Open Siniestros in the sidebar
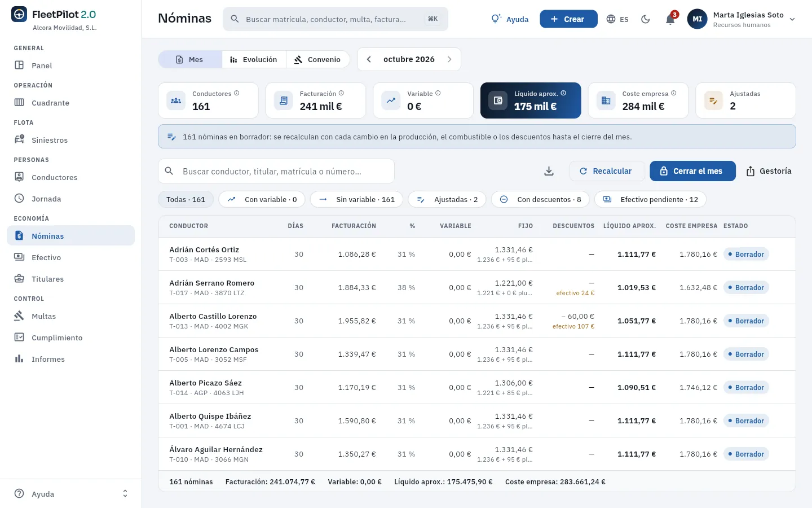This screenshot has width=812, height=508. pos(71,140)
